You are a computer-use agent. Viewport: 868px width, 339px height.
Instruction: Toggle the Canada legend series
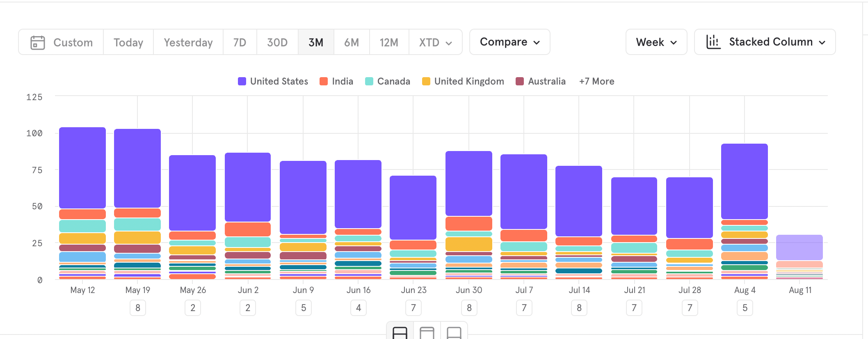pyautogui.click(x=388, y=81)
